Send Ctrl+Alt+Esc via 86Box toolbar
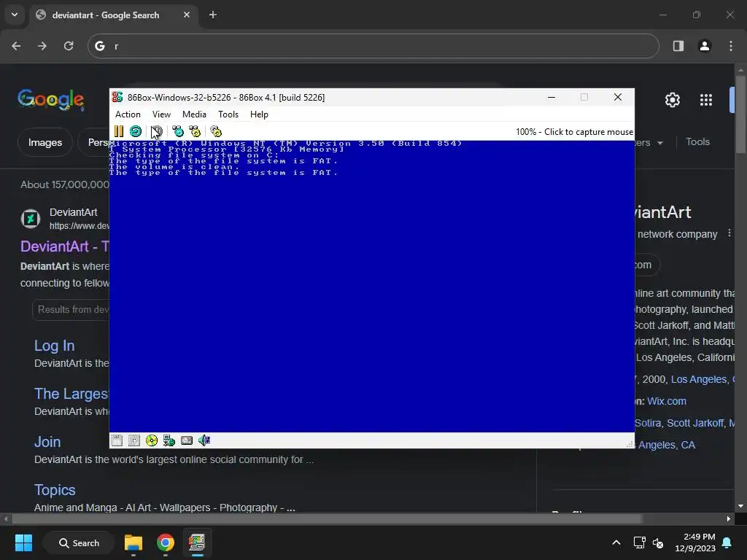The height and width of the screenshot is (560, 747). [x=195, y=131]
